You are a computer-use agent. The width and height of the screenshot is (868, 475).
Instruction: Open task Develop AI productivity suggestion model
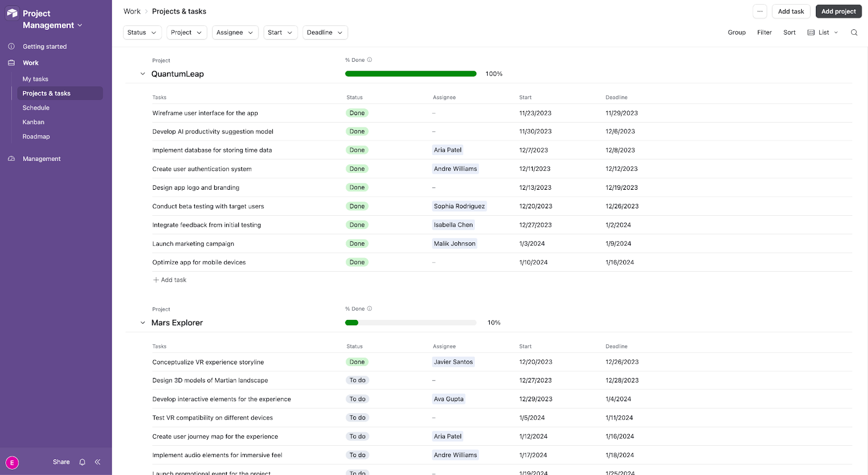click(213, 132)
